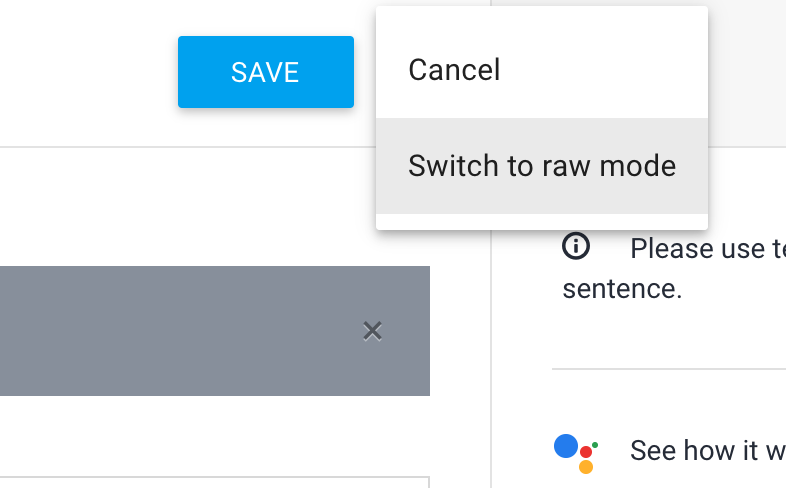
Task: Click the light gray area right of the menu
Action: pyautogui.click(x=747, y=70)
